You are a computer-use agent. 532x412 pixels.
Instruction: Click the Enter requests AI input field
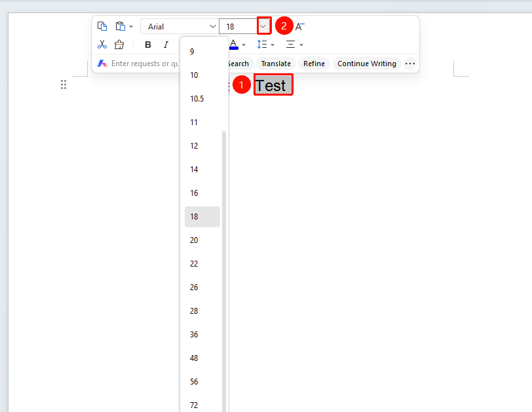145,64
